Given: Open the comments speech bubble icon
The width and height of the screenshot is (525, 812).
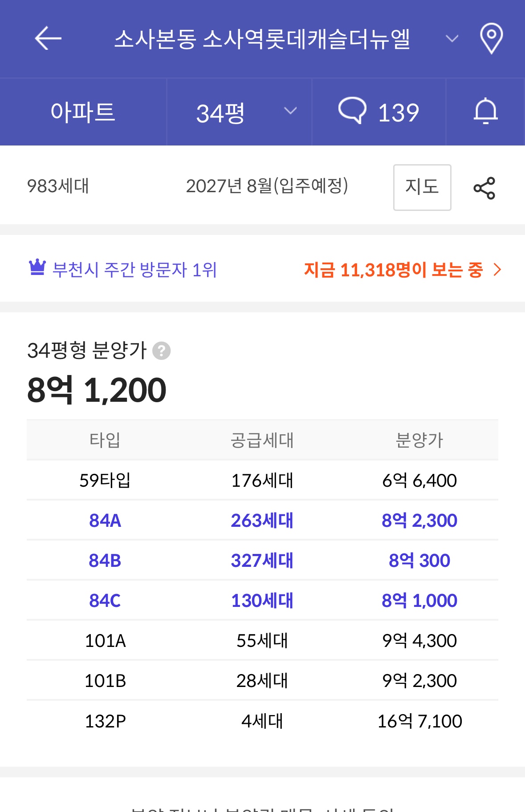Looking at the screenshot, I should click(352, 111).
